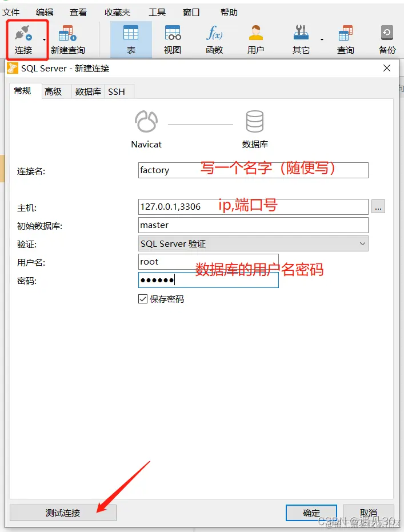Click the 密码 input field
The height and width of the screenshot is (532, 404).
point(208,280)
